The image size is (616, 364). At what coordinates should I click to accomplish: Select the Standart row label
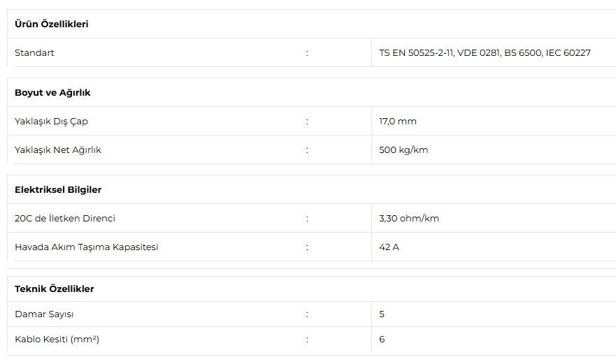[x=34, y=52]
